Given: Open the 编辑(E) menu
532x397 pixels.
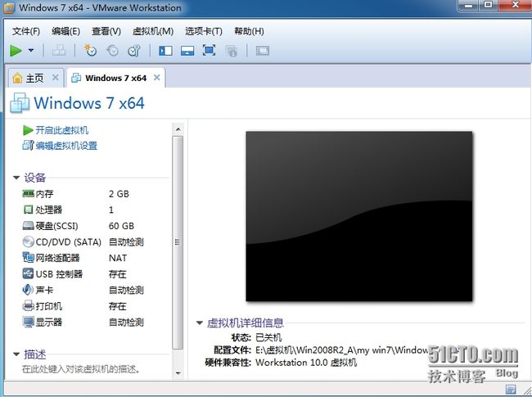Looking at the screenshot, I should 65,31.
